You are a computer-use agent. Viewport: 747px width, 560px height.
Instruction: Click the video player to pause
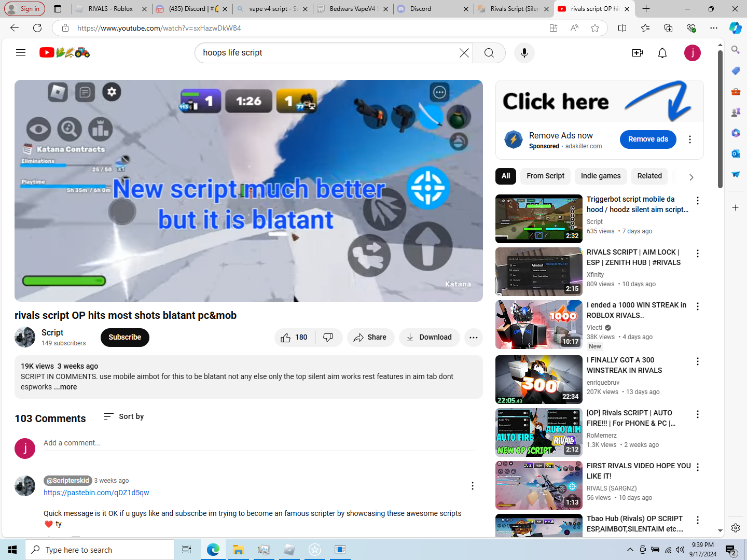[248, 190]
